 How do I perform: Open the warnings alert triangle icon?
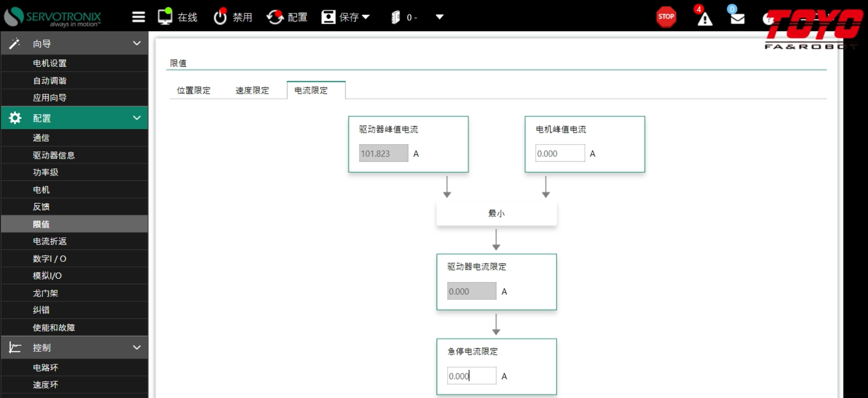(705, 19)
